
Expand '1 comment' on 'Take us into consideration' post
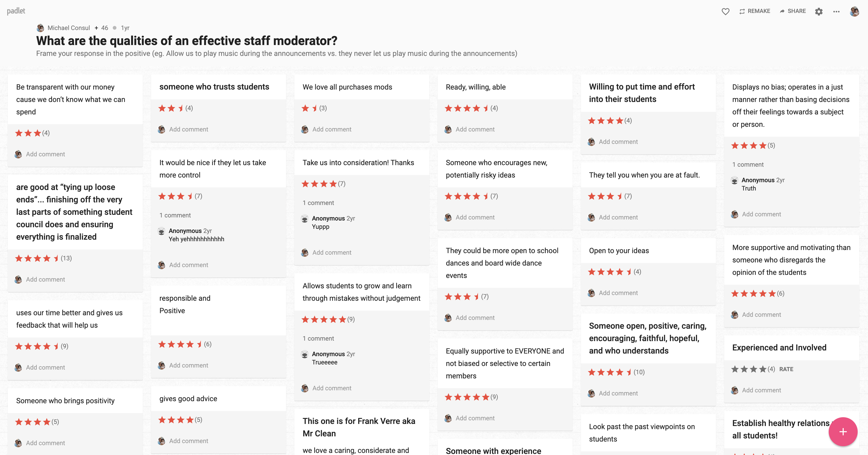(x=318, y=203)
